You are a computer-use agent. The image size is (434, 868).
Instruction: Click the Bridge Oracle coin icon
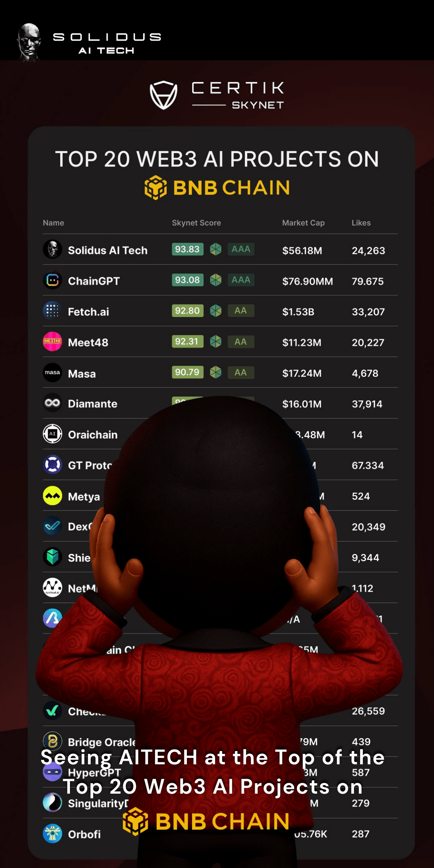[53, 741]
